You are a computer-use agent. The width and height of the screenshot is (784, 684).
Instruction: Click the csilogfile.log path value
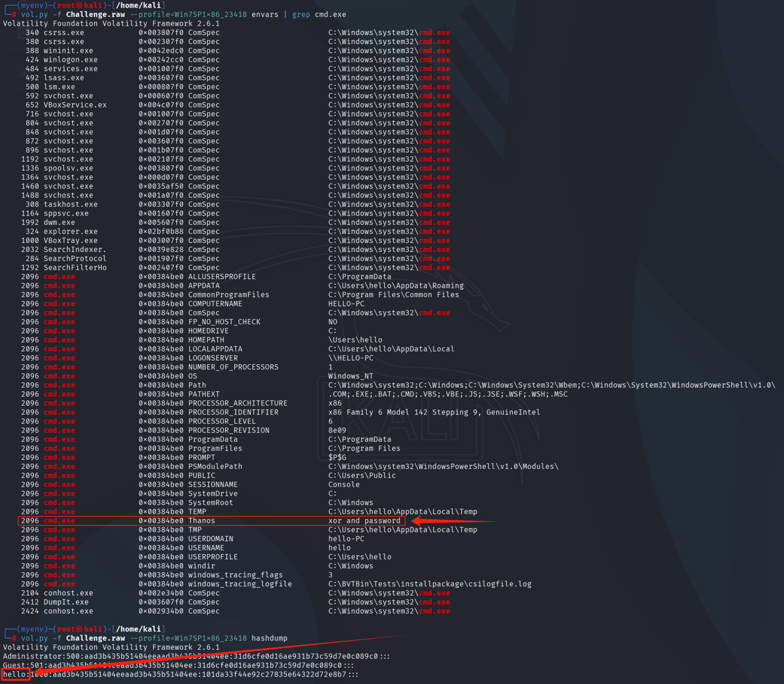click(x=430, y=584)
